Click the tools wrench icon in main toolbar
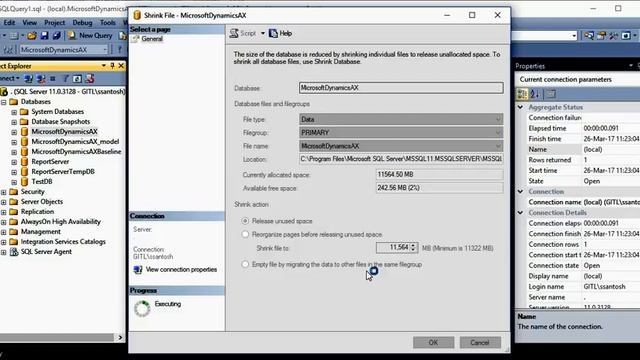 tap(613, 36)
